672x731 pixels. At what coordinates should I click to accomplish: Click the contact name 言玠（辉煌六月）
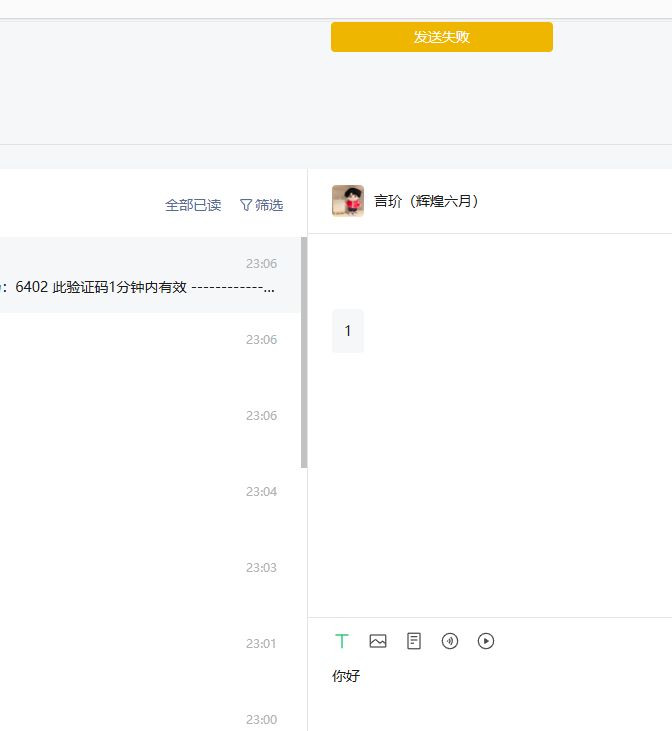(x=427, y=201)
